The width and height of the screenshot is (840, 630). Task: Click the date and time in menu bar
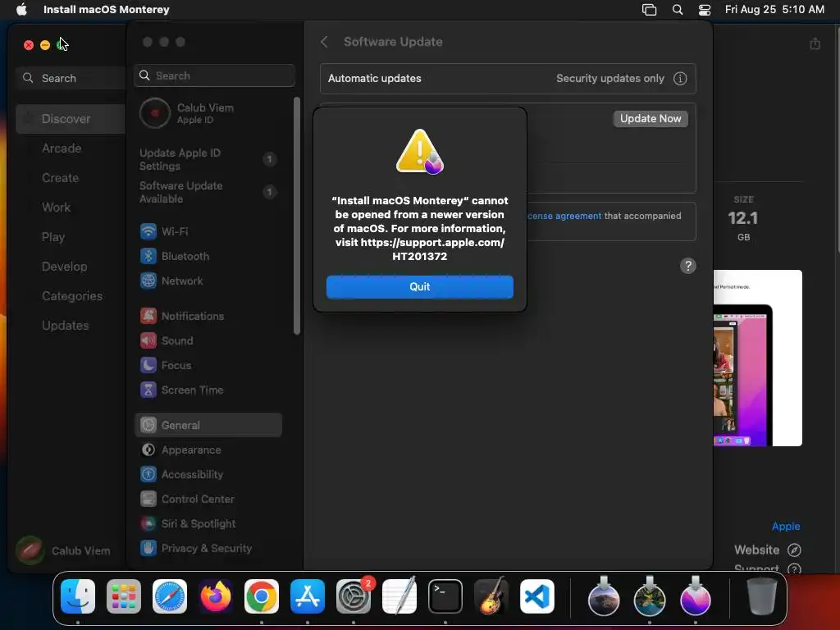[x=774, y=9]
